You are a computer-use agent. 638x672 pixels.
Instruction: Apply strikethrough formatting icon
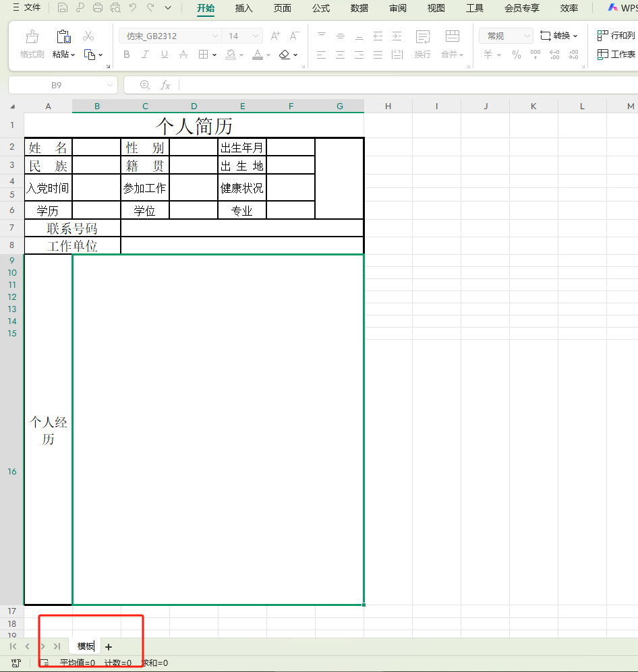183,55
